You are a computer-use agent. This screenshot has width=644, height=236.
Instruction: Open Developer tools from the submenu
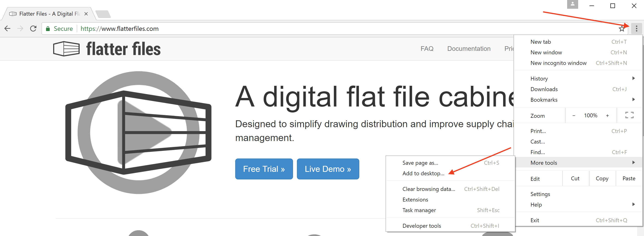point(450,226)
